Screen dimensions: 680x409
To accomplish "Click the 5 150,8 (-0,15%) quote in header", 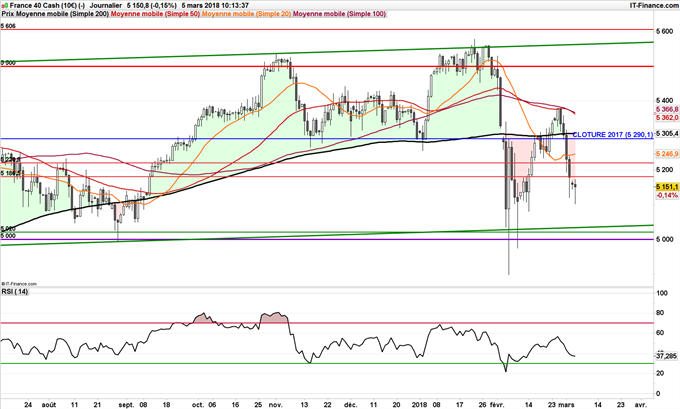I will (x=152, y=5).
